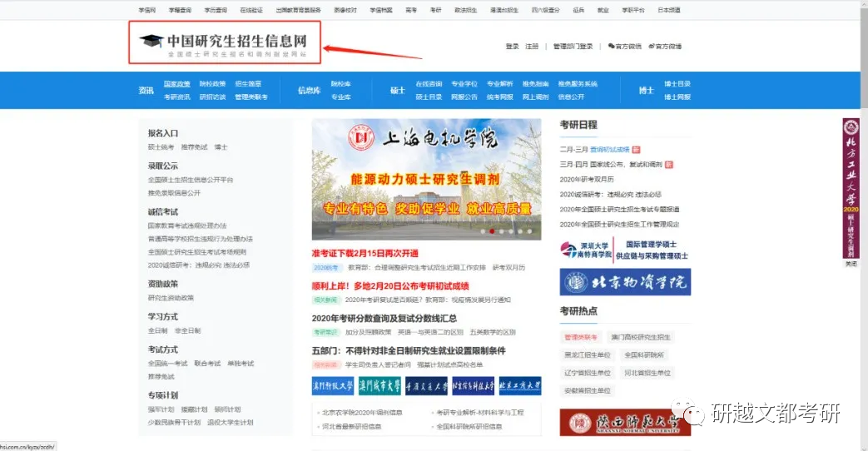The image size is (868, 451).
Task: Open 全国硕士生招生信息公开平台 link
Action: click(191, 180)
